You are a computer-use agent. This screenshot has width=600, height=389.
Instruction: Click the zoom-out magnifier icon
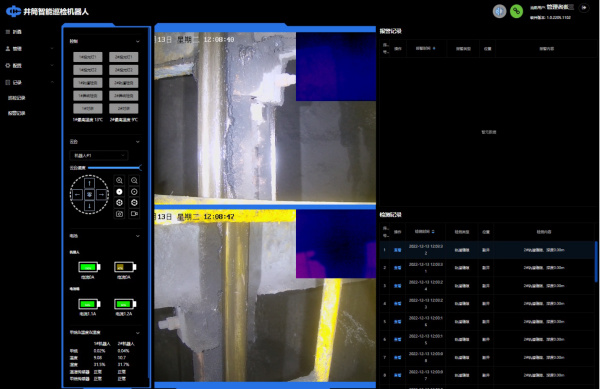(x=134, y=180)
